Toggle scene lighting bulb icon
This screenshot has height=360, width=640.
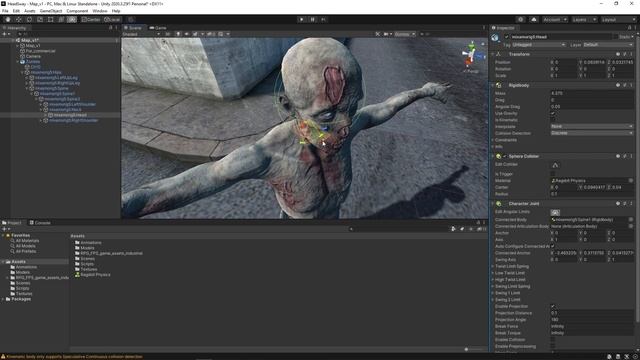click(x=178, y=34)
